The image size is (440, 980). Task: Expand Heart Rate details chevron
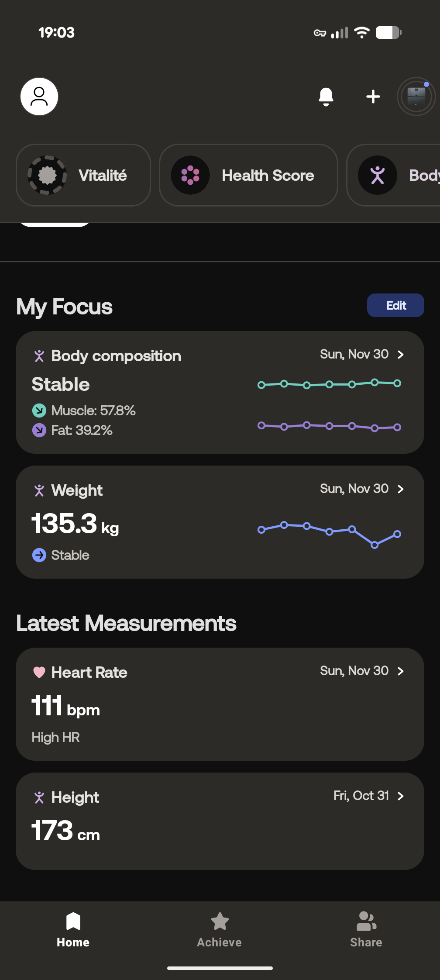click(x=401, y=671)
